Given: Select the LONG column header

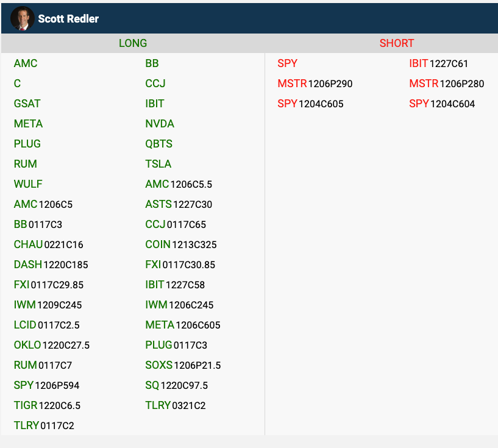Looking at the screenshot, I should click(x=133, y=43).
